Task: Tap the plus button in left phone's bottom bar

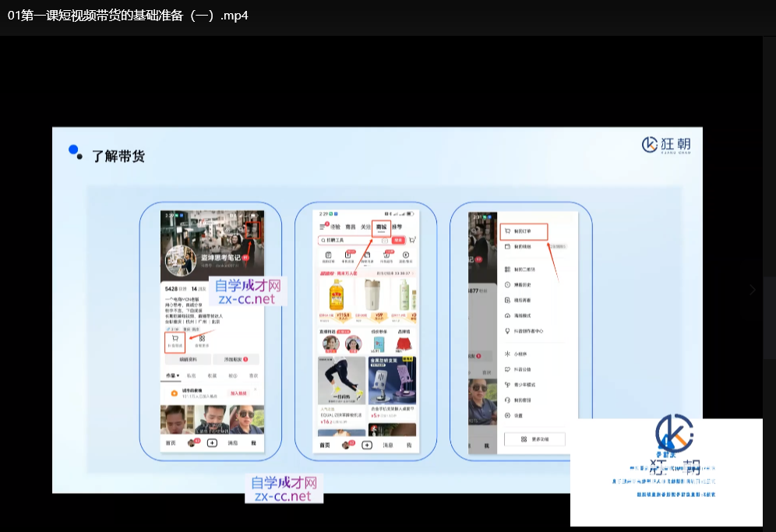Action: 211,443
